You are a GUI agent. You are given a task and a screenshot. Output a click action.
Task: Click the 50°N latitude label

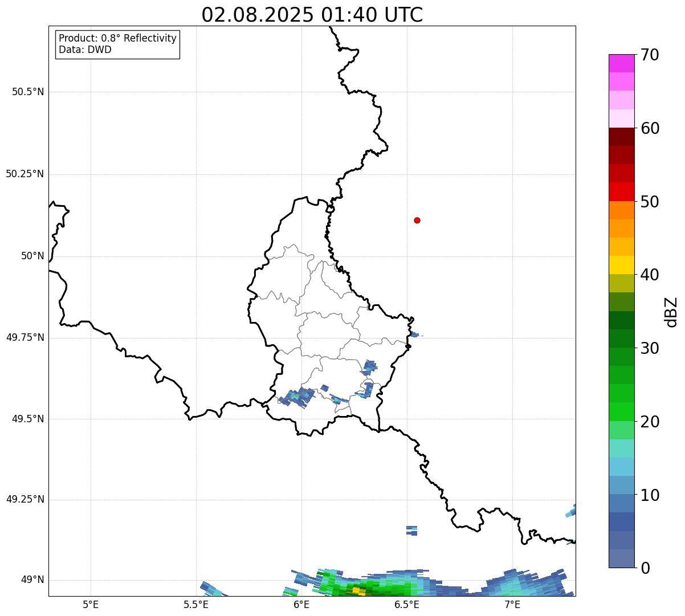[32, 256]
